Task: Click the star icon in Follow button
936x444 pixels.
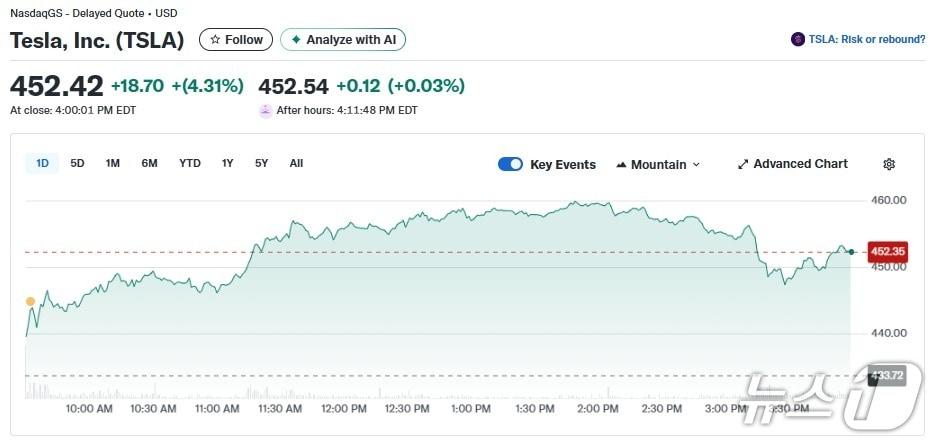Action: [214, 40]
